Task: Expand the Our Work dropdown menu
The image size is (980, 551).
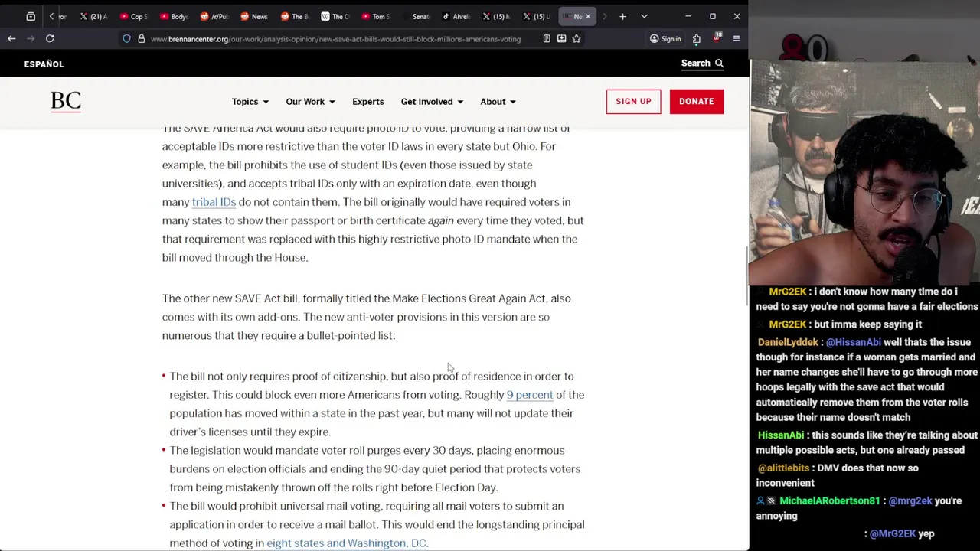Action: point(310,102)
